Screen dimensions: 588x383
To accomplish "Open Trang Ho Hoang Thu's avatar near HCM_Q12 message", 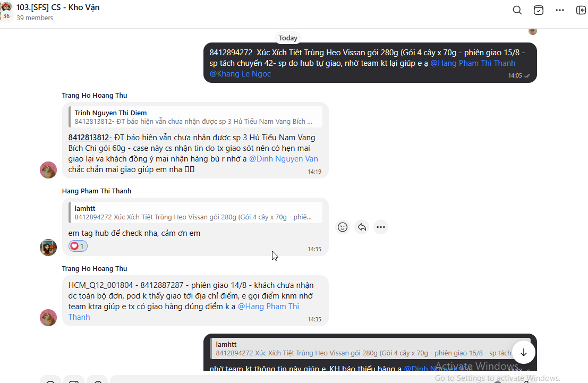I will coord(48,318).
